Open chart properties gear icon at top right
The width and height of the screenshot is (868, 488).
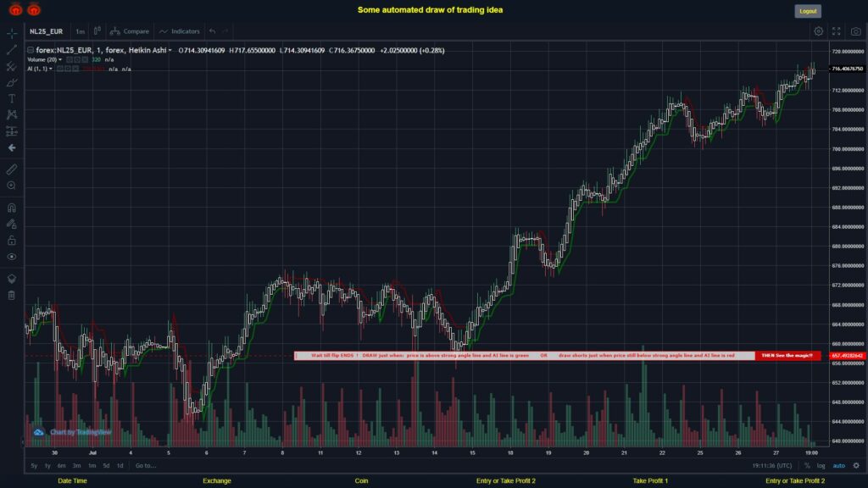(818, 31)
